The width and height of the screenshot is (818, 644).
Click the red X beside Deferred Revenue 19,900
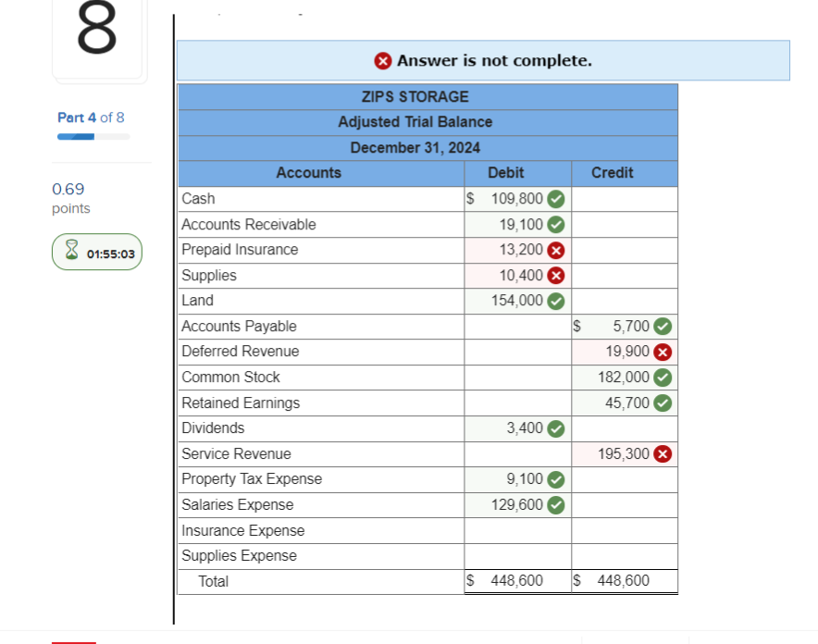pyautogui.click(x=663, y=352)
